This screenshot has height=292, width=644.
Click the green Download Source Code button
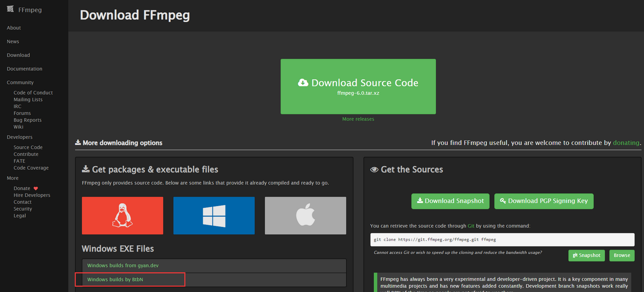358,87
